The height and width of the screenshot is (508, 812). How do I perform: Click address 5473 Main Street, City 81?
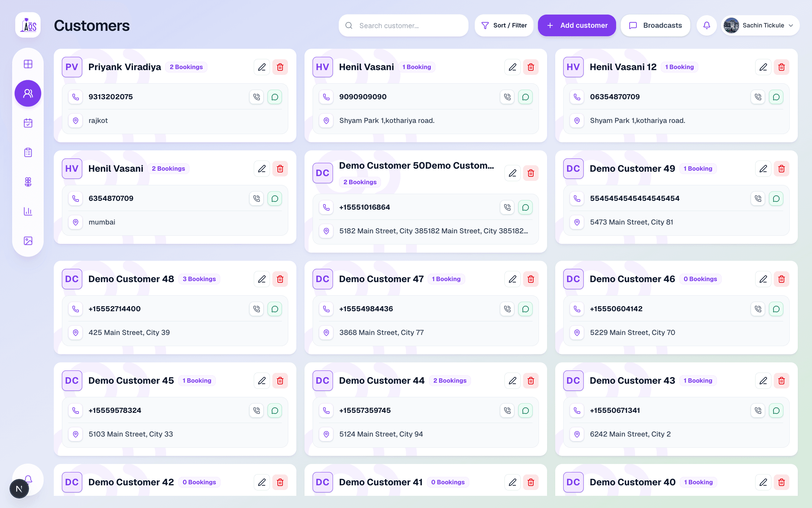631,222
